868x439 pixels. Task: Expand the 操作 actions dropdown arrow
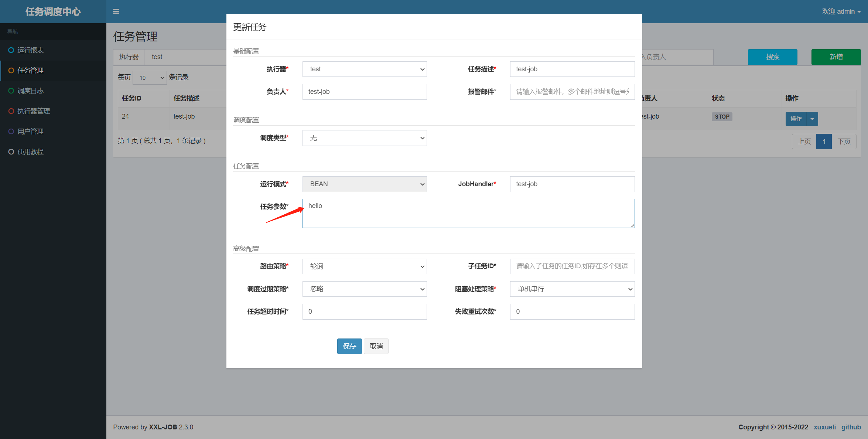(x=812, y=119)
